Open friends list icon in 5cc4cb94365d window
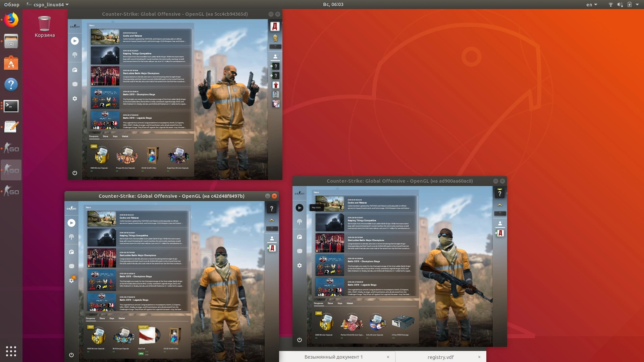Viewport: 644px width, 362px height. (x=275, y=57)
